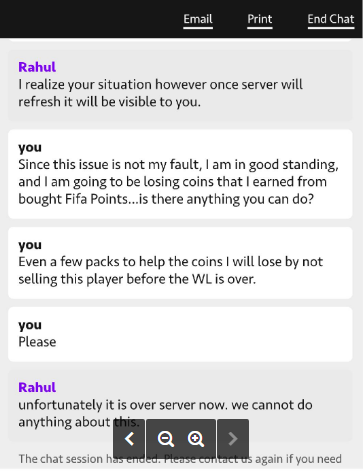The image size is (363, 471).
Task: Select the message about Fifa Points
Action: pyautogui.click(x=180, y=174)
